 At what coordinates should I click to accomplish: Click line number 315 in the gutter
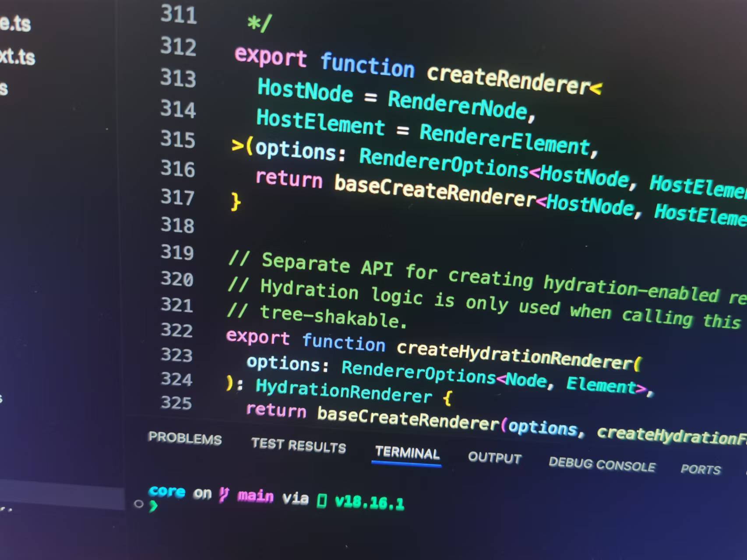pyautogui.click(x=178, y=139)
